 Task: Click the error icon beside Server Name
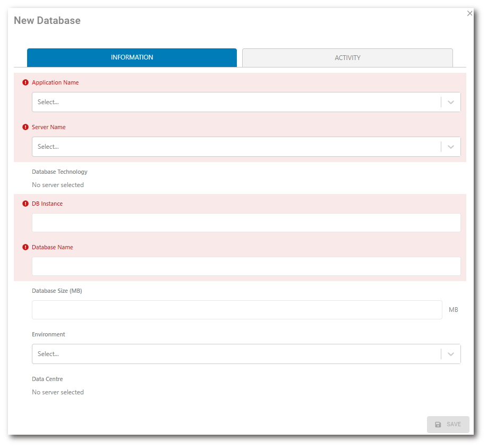click(25, 128)
